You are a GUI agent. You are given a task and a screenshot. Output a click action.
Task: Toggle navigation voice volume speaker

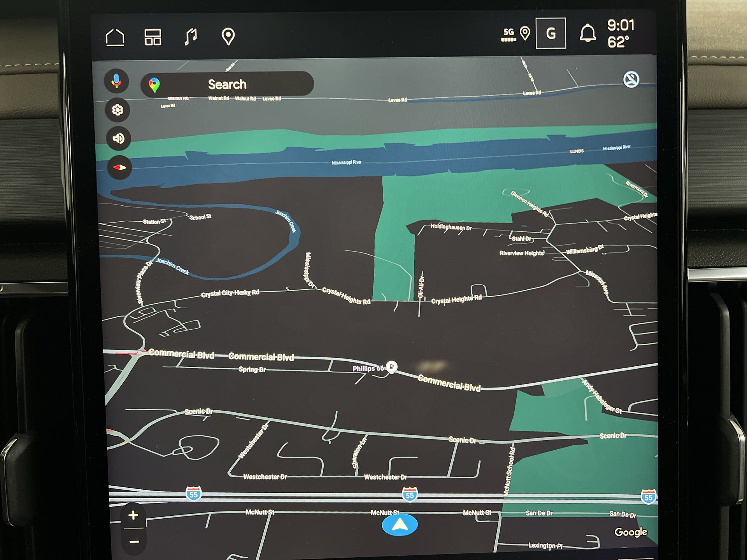coord(118,138)
